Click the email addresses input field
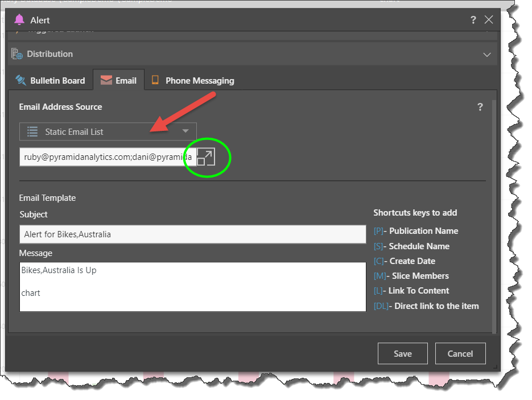 [108, 157]
